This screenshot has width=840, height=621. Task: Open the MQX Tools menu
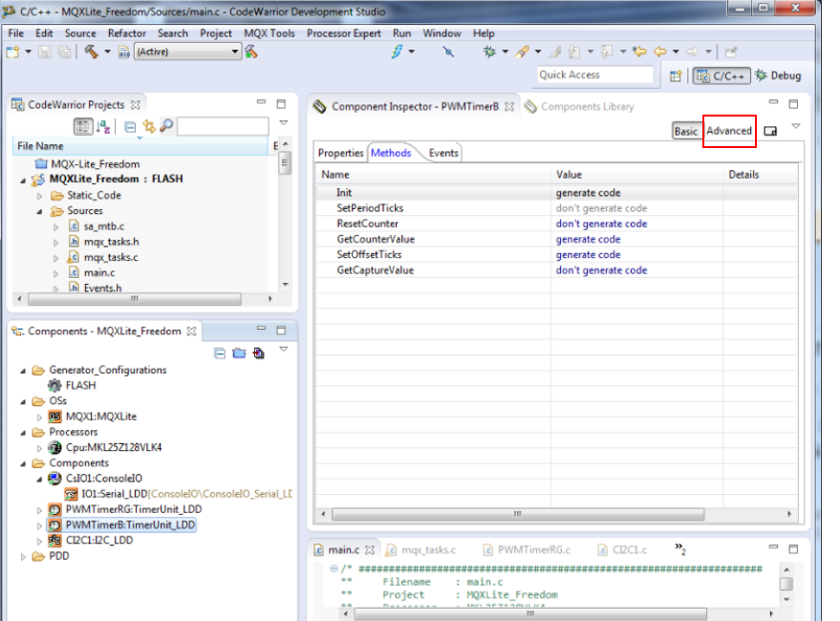click(269, 33)
